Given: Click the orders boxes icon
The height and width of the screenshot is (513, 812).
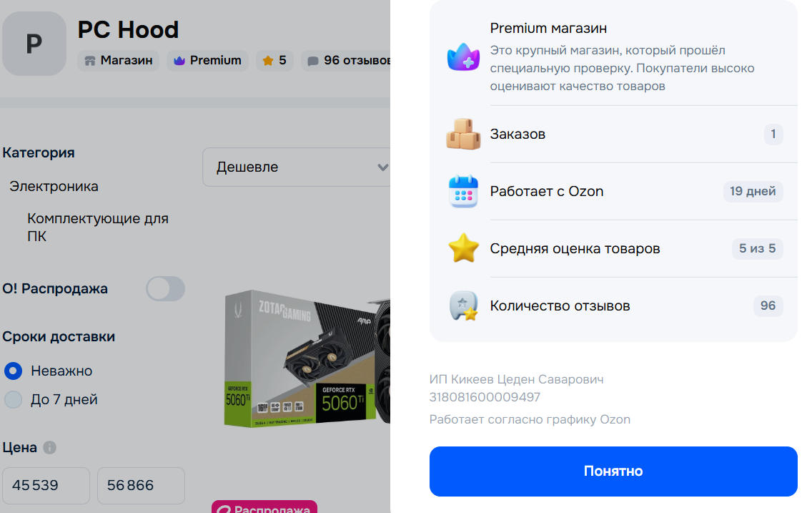Looking at the screenshot, I should coord(463,135).
